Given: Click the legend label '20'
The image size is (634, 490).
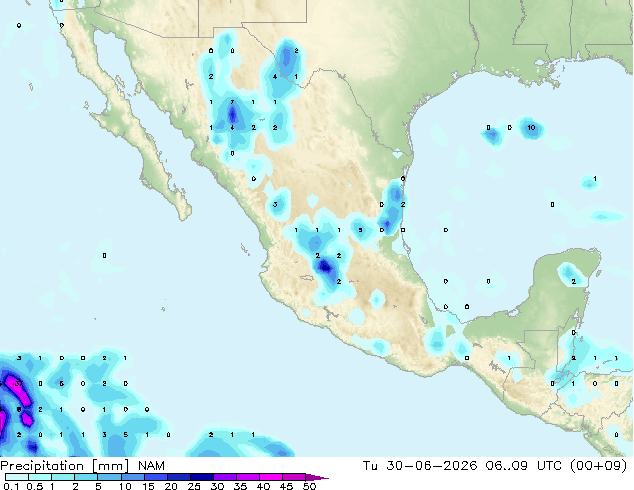Looking at the screenshot, I should click(x=171, y=486).
